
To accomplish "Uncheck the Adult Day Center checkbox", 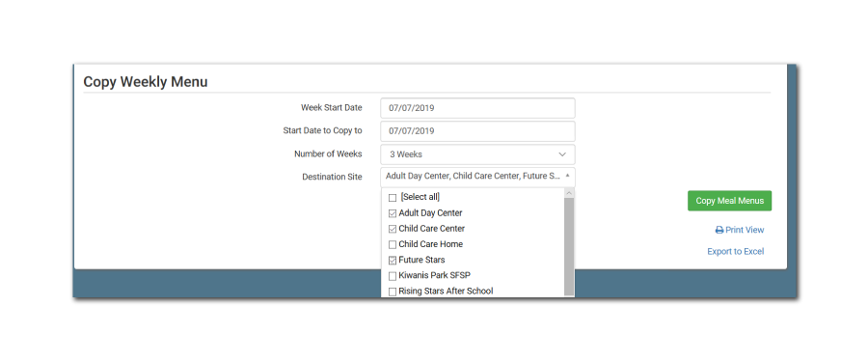I will 393,213.
